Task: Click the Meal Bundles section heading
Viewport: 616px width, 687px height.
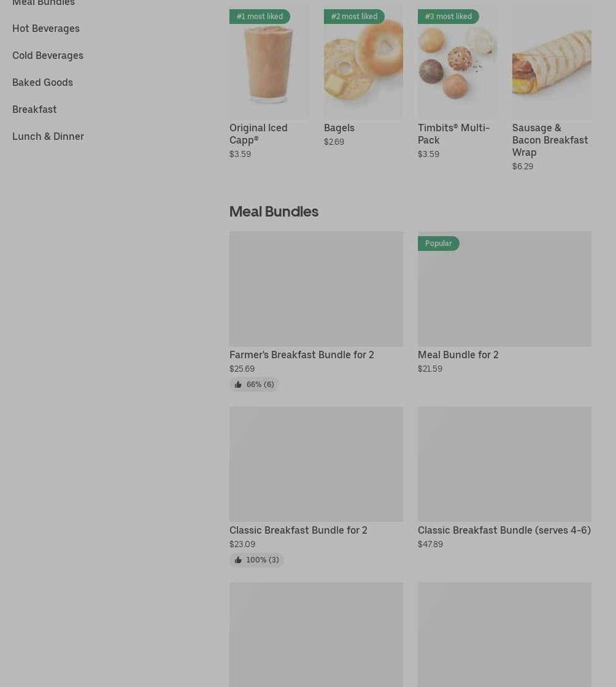Action: tap(274, 212)
